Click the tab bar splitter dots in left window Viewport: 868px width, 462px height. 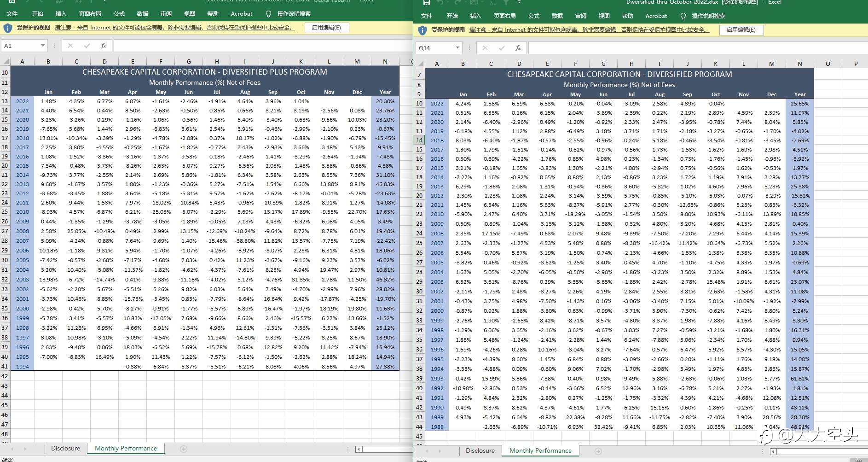348,449
